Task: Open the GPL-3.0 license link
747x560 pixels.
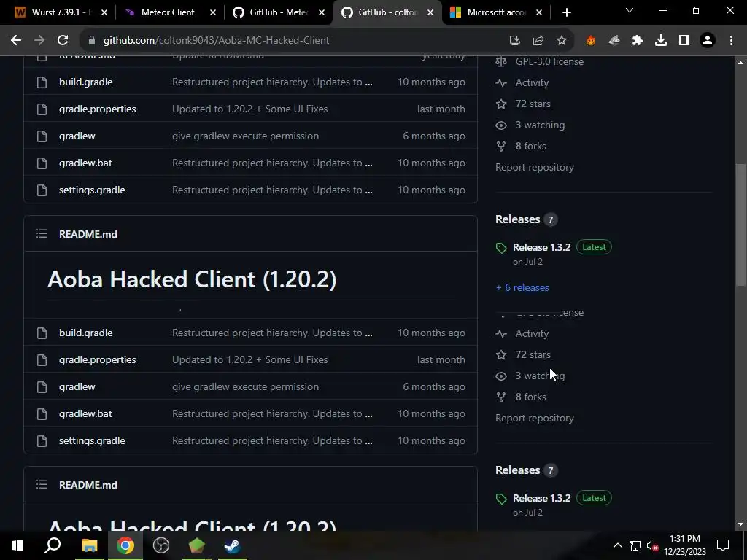Action: coord(549,61)
